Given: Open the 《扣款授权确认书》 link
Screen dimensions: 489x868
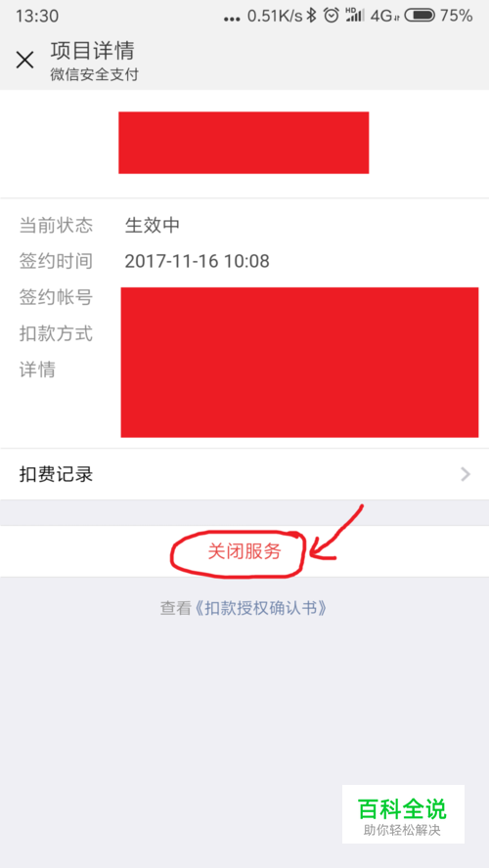Looking at the screenshot, I should click(x=261, y=608).
